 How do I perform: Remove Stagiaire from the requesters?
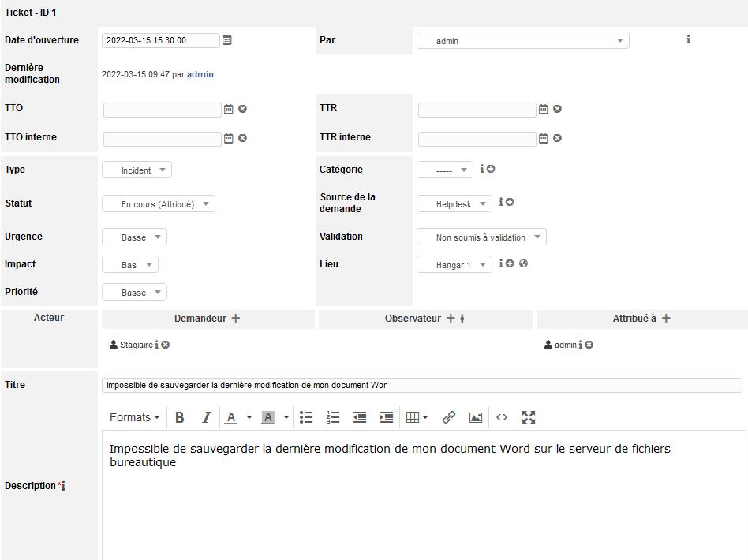click(x=166, y=345)
